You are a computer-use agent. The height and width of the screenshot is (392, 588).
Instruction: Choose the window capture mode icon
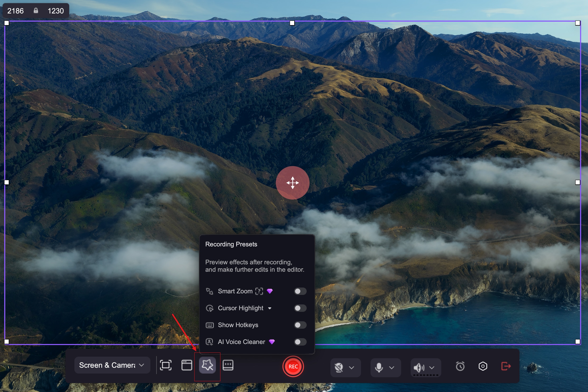click(x=187, y=365)
